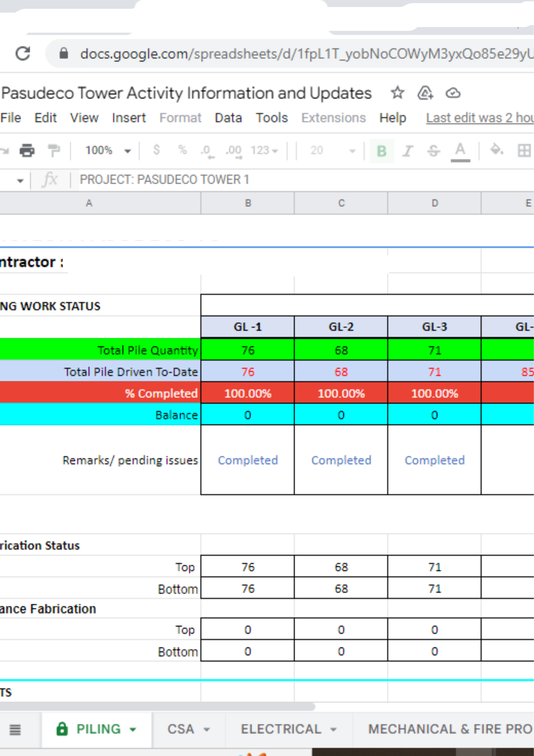Viewport: 534px width, 756px height.
Task: Open the all sheets list icon
Action: click(15, 730)
